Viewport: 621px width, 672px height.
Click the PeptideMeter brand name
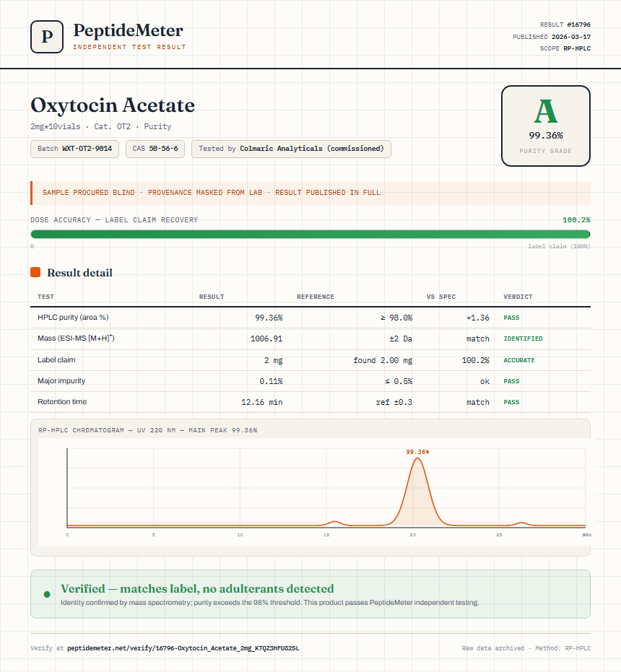tap(129, 31)
